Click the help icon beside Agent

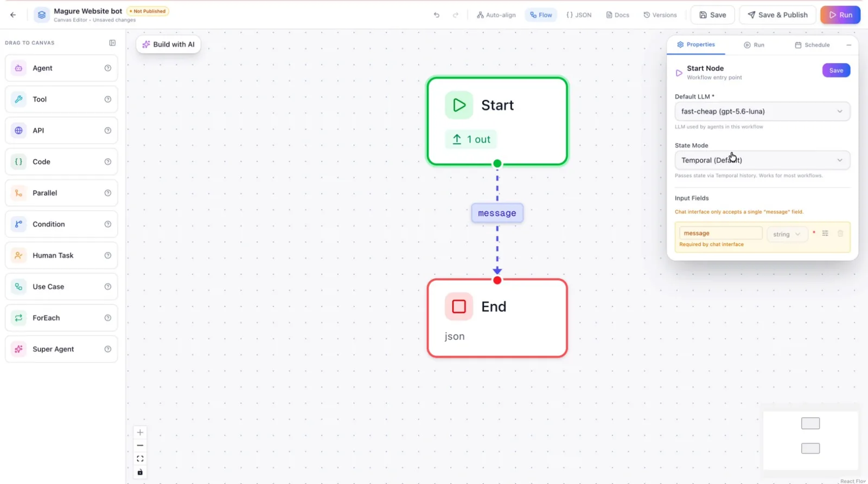point(107,68)
